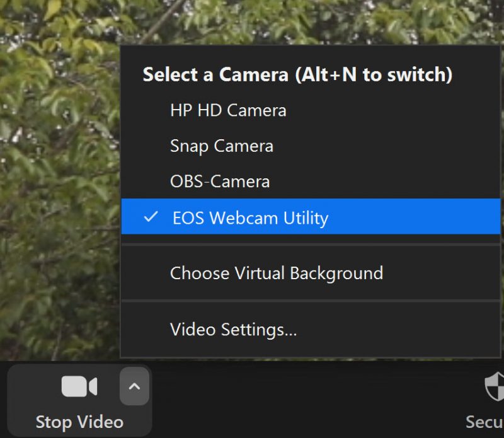Collapse the camera menu via the caret arrow
The height and width of the screenshot is (438, 504).
click(134, 386)
